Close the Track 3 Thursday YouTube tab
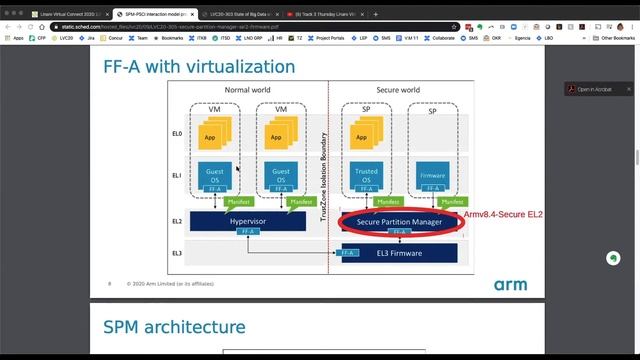The image size is (640, 360). point(362,14)
